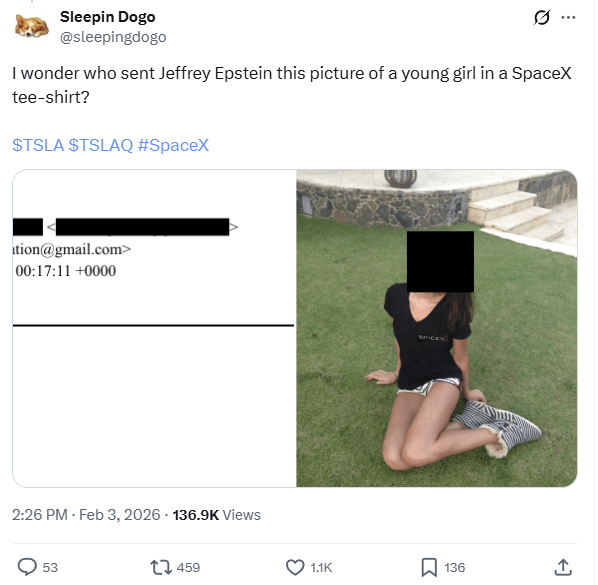
Task: Open the email document image thumbnail
Action: [154, 328]
